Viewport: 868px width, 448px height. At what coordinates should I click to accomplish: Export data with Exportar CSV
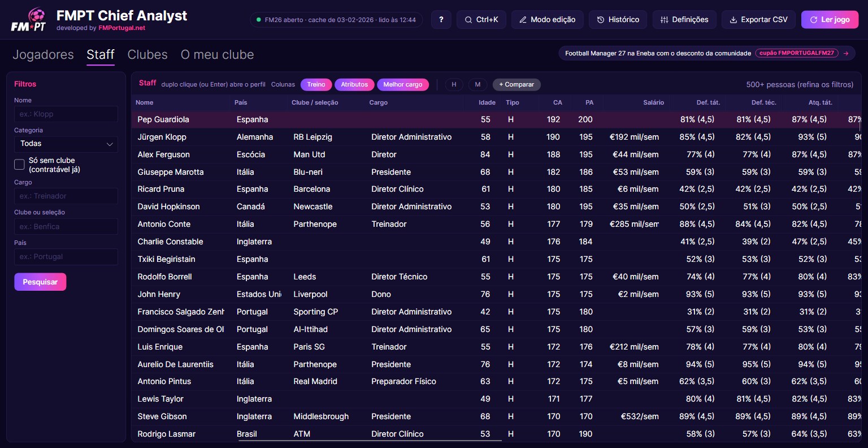click(x=758, y=19)
